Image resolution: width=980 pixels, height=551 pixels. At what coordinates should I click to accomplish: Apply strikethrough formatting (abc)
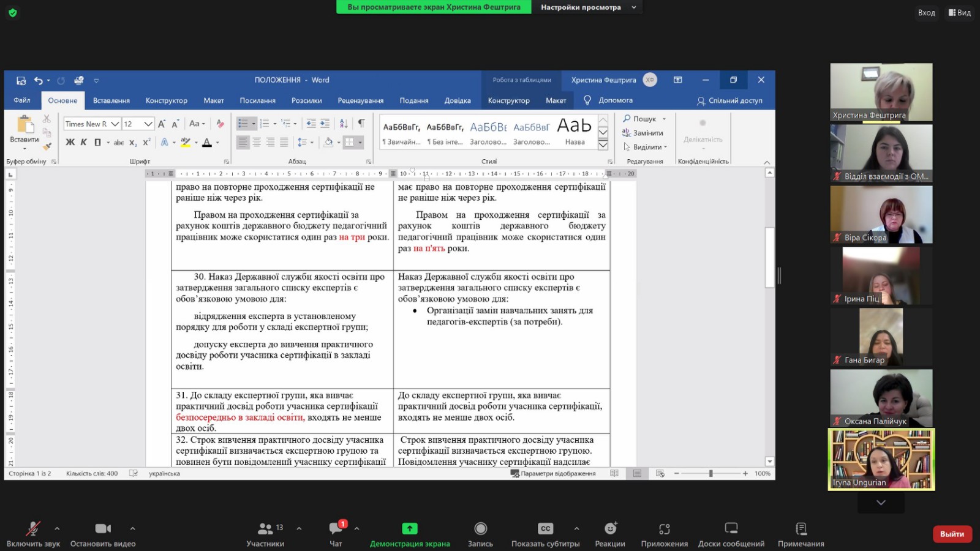coord(119,142)
